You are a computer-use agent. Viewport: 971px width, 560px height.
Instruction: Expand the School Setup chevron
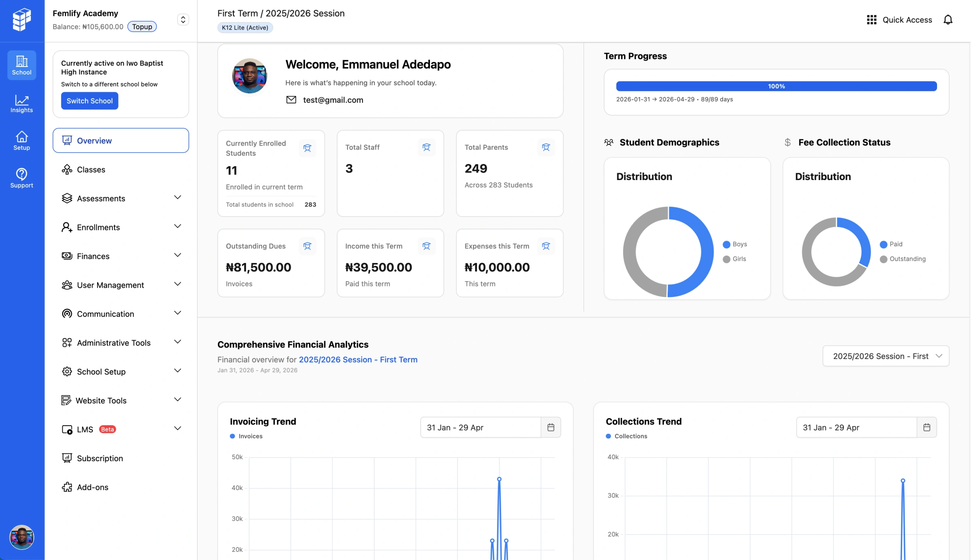point(177,371)
